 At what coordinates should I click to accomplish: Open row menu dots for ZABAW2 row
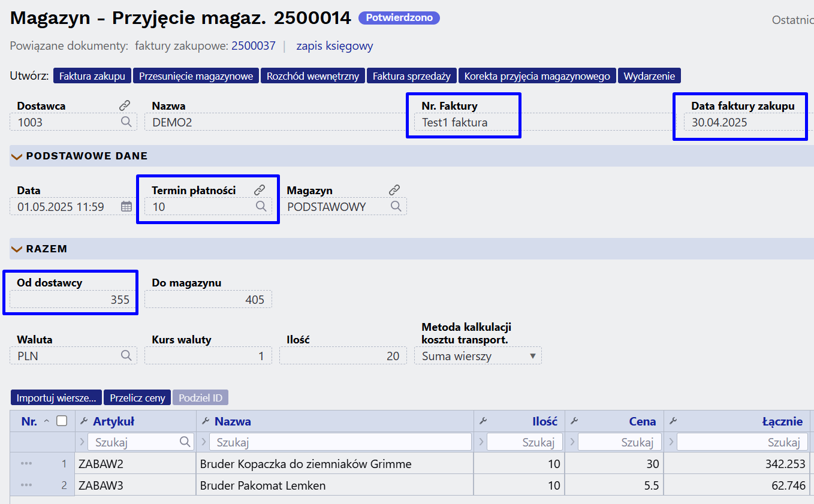(x=26, y=464)
